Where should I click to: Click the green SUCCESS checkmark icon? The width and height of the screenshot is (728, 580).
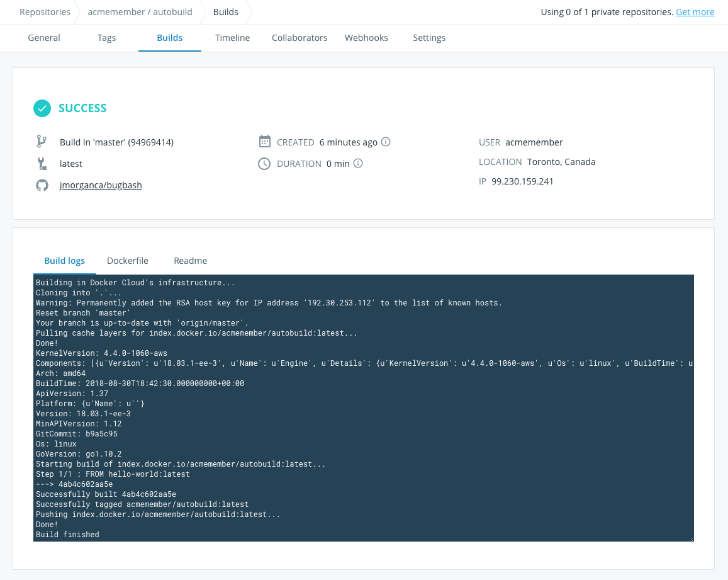[42, 108]
